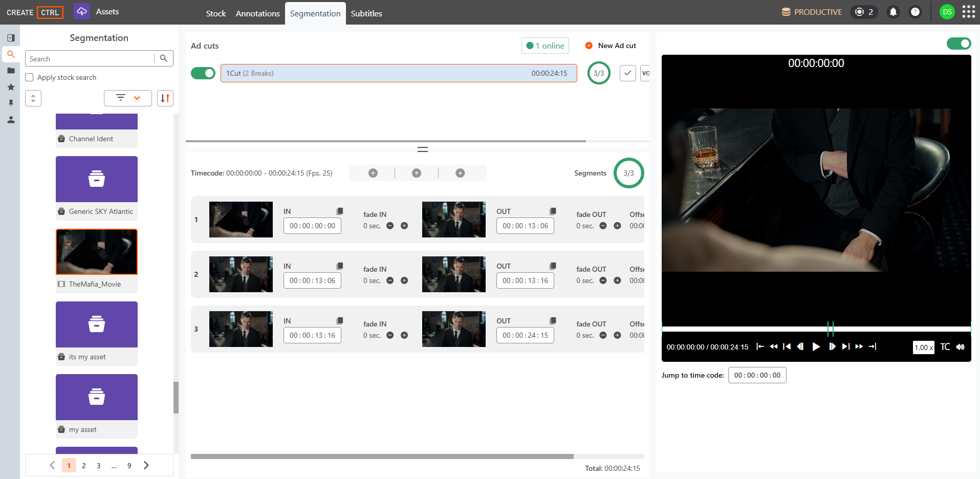
Task: Create a New Ad cut
Action: [611, 46]
